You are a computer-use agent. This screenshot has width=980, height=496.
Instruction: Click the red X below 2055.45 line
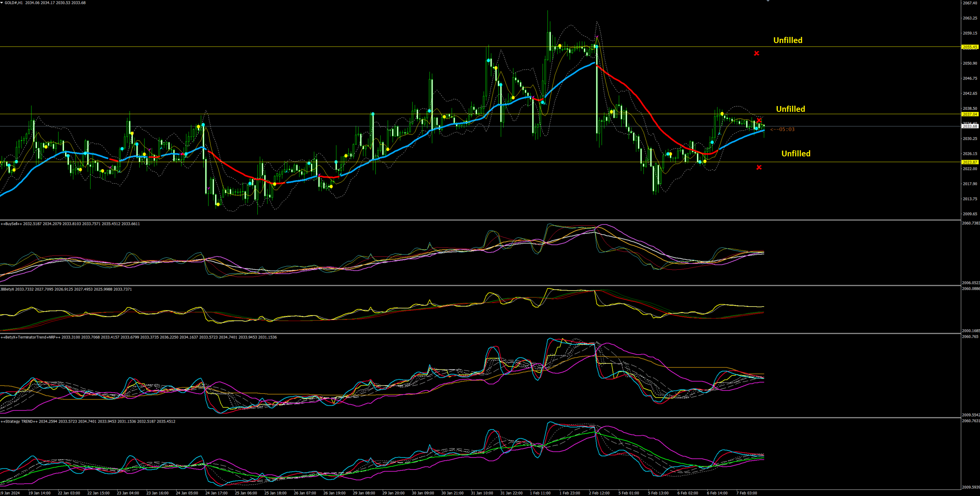click(x=756, y=53)
